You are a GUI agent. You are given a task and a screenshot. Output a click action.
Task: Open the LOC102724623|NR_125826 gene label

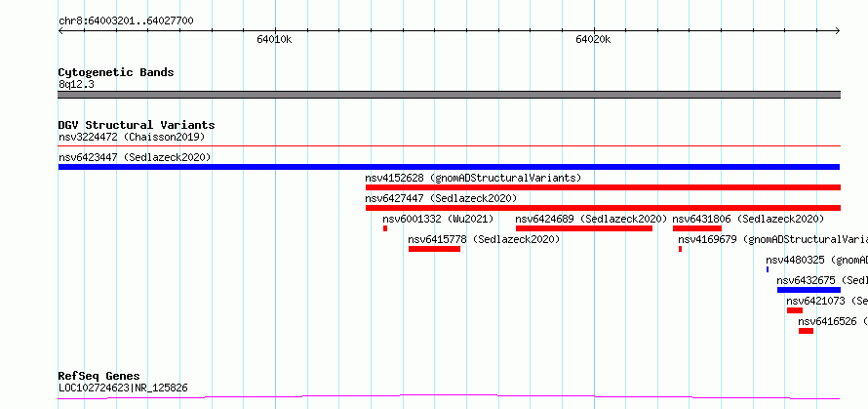click(123, 388)
